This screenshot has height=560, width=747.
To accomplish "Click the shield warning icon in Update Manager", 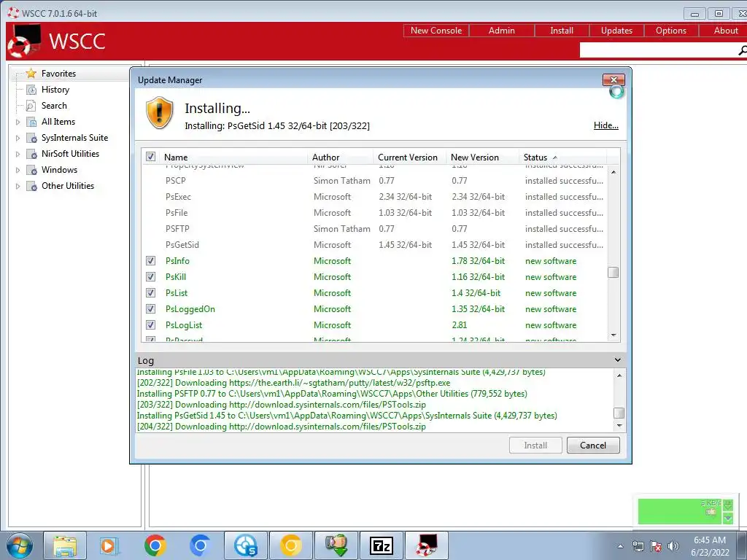I will [x=159, y=113].
